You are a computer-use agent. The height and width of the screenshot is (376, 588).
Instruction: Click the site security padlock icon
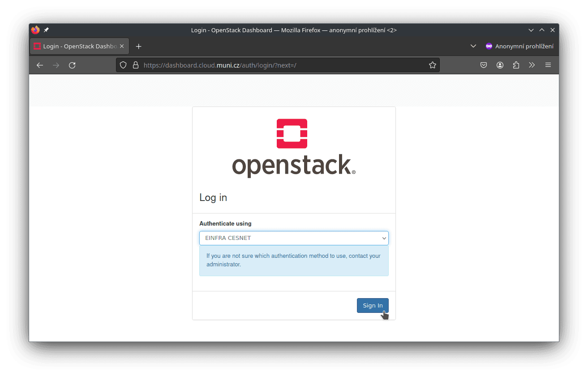[136, 65]
